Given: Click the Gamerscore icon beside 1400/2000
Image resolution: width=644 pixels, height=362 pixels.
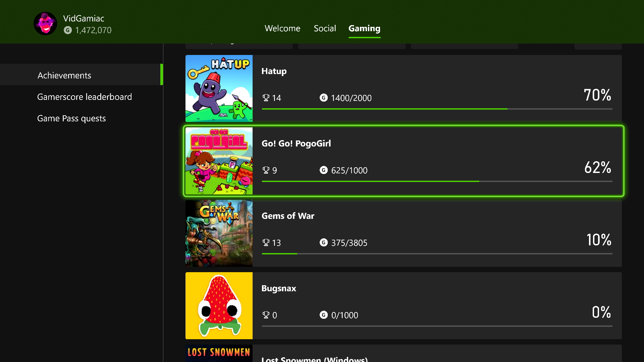Looking at the screenshot, I should click(x=323, y=98).
